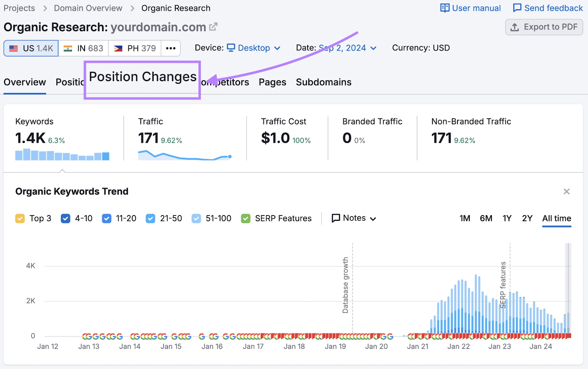Open the Pages tab

pyautogui.click(x=272, y=82)
